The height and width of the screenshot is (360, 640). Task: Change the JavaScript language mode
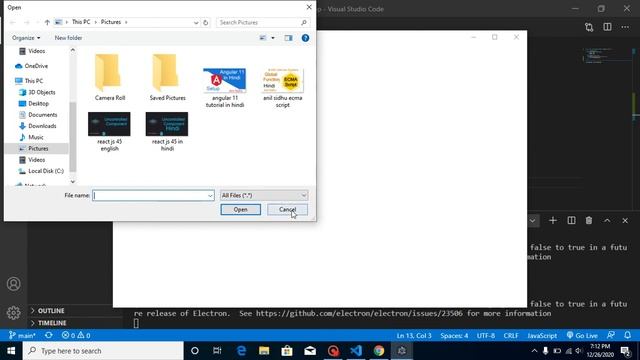tap(542, 336)
